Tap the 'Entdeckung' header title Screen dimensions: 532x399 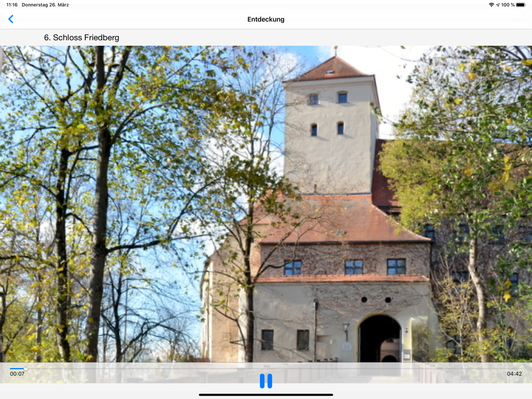pos(265,19)
